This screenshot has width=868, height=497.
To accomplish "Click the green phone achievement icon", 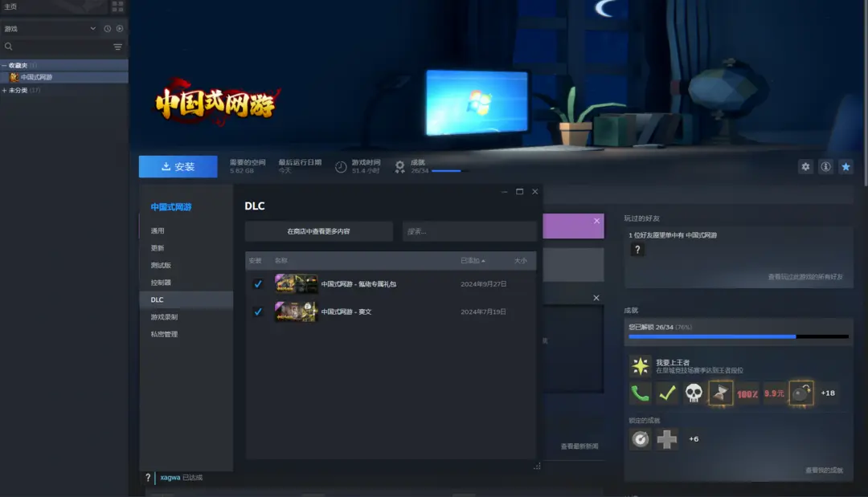I will 640,393.
